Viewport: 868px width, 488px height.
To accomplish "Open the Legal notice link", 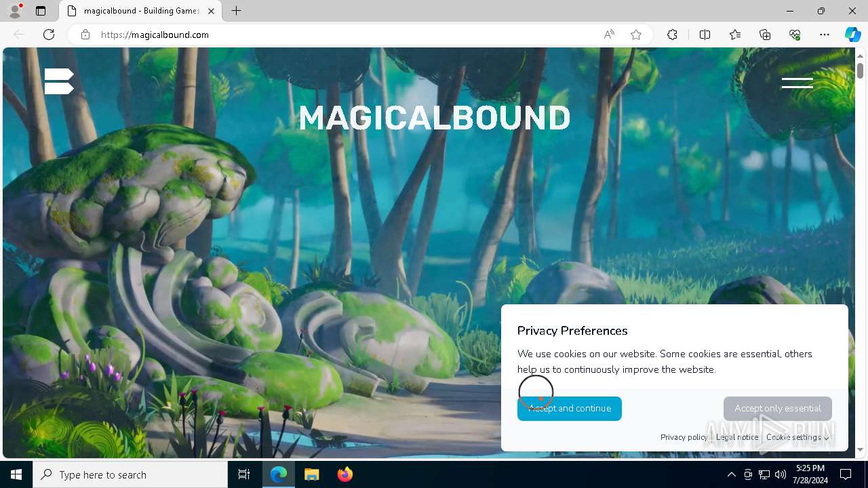I will tap(737, 437).
